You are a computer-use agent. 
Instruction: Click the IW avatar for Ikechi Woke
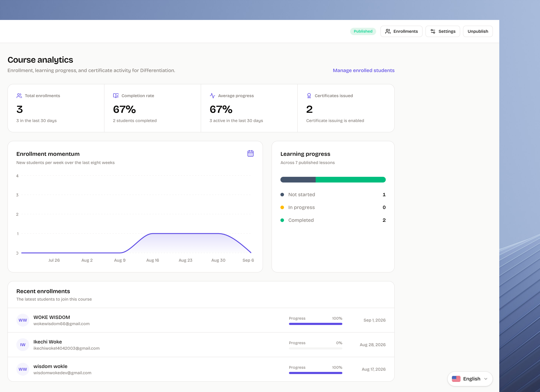click(23, 345)
